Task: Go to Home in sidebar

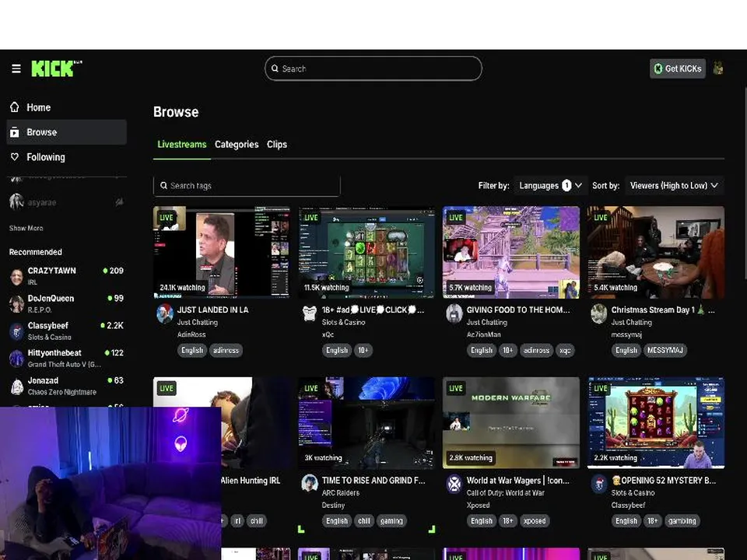Action: 67,107
